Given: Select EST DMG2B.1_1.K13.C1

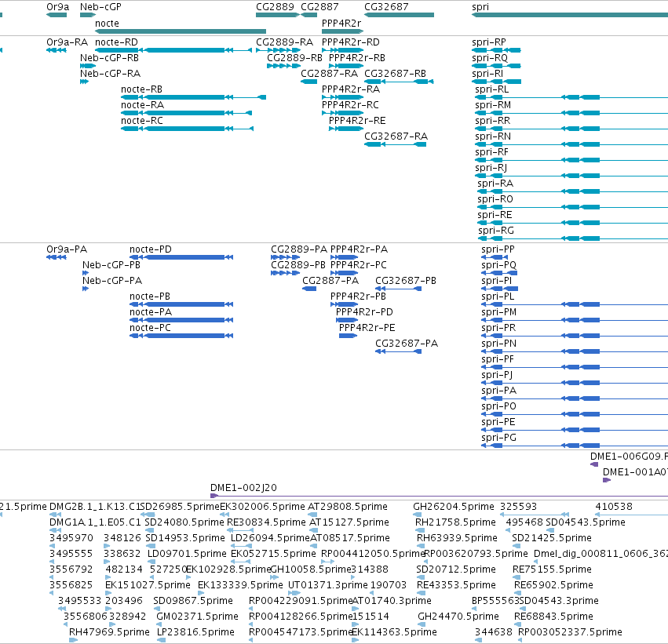Looking at the screenshot, I should (x=56, y=515).
